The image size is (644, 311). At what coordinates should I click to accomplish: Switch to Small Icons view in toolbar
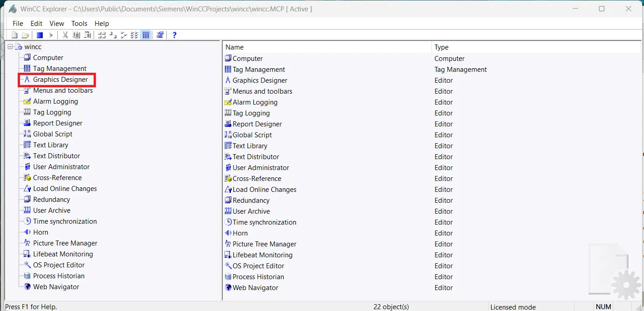tap(113, 35)
